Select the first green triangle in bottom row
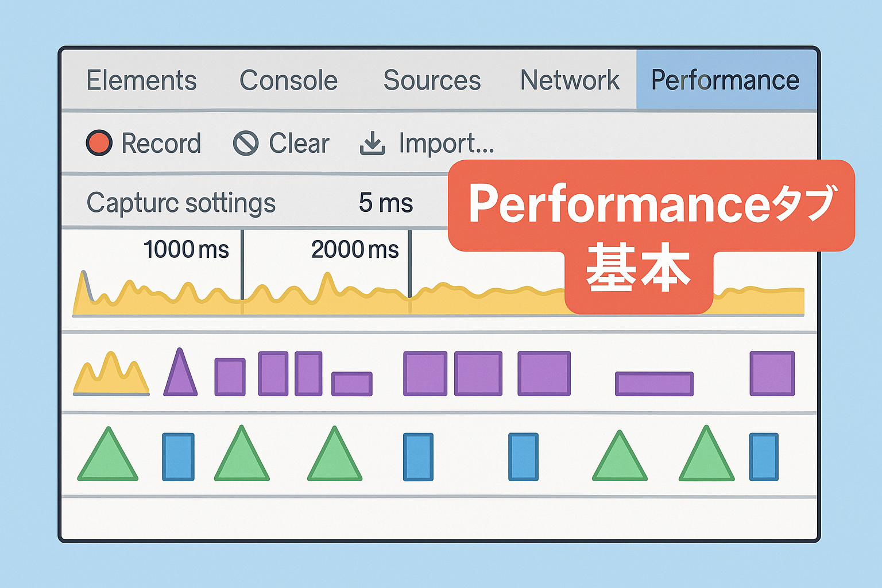 tap(109, 457)
